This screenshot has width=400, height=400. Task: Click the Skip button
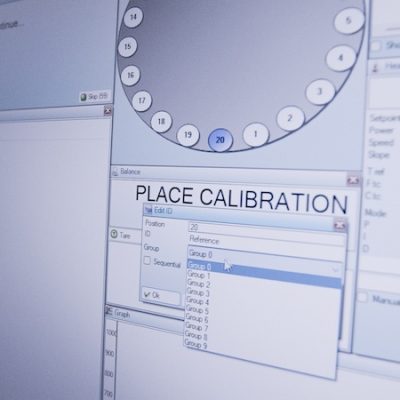pyautogui.click(x=94, y=97)
